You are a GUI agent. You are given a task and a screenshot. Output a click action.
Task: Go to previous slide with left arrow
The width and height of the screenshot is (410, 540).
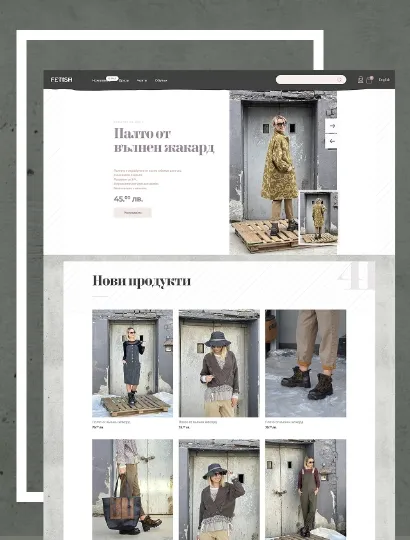coord(331,141)
